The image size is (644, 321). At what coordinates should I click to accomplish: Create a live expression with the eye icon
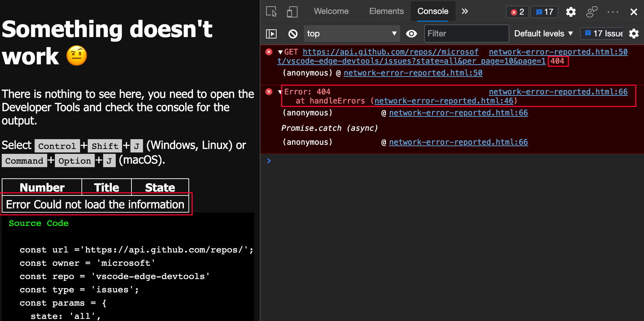click(x=412, y=34)
